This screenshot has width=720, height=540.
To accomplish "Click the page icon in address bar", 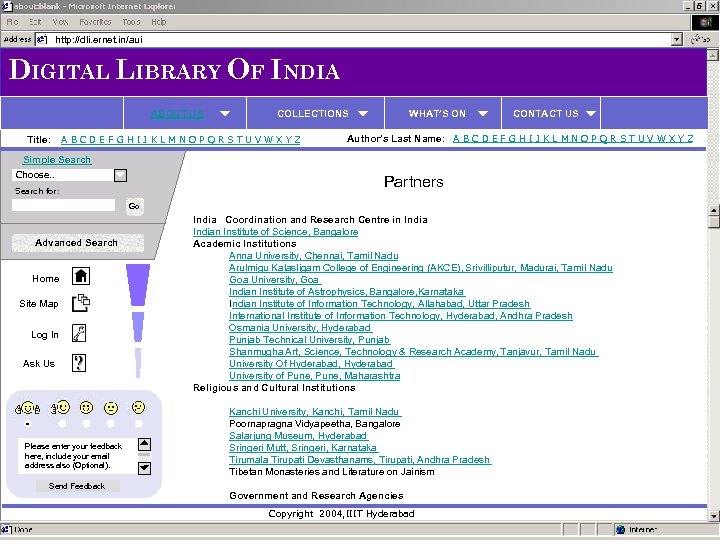I will tap(42, 39).
